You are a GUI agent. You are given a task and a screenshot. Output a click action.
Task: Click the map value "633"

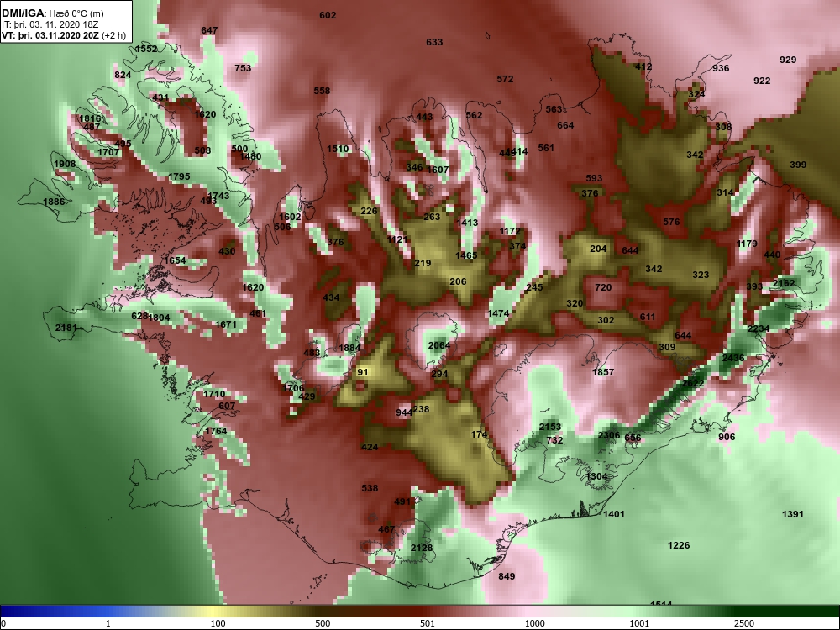pos(434,42)
